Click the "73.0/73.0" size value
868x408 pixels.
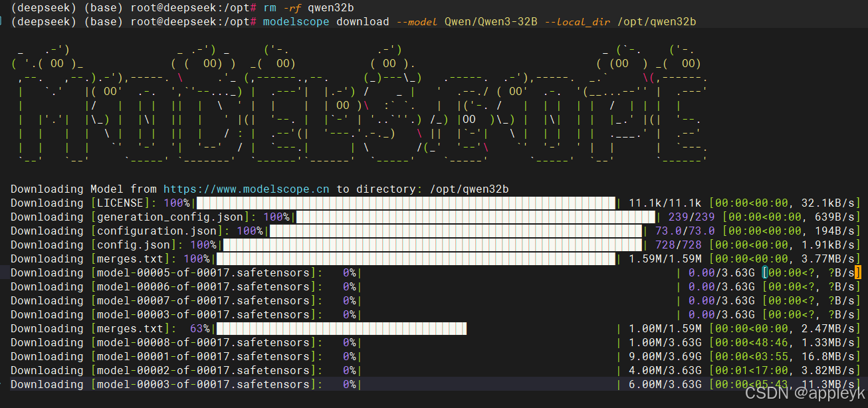click(x=685, y=231)
